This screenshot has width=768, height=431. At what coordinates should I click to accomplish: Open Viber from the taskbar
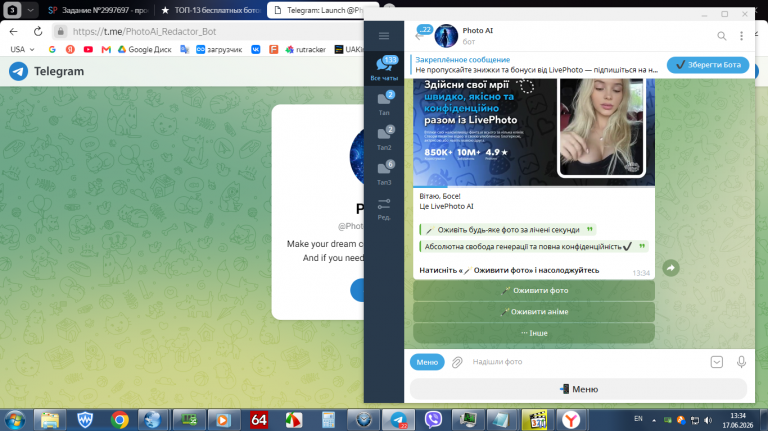pos(433,420)
